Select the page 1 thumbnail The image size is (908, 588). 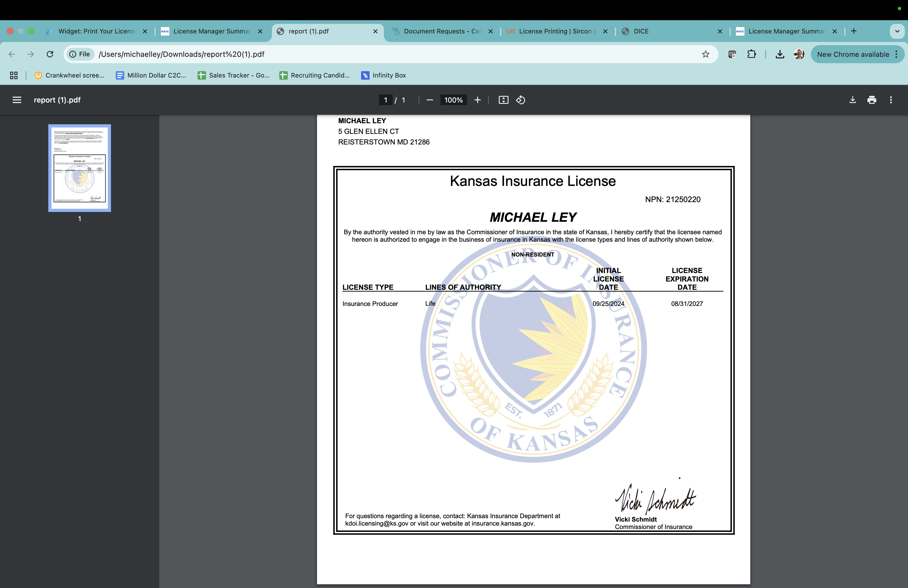pos(79,168)
